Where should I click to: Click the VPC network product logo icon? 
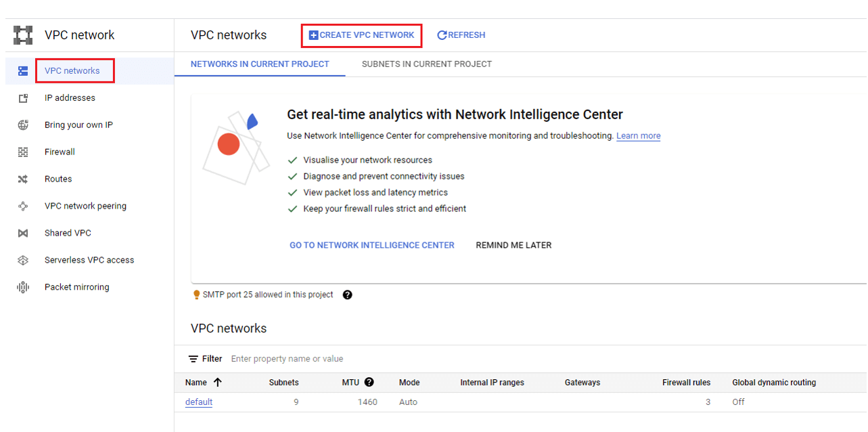point(23,35)
